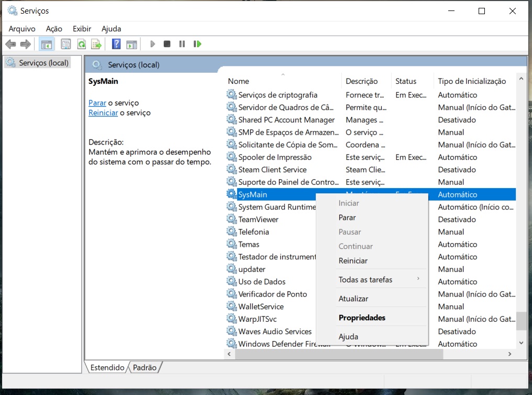Click the Restart service green icon

(197, 44)
